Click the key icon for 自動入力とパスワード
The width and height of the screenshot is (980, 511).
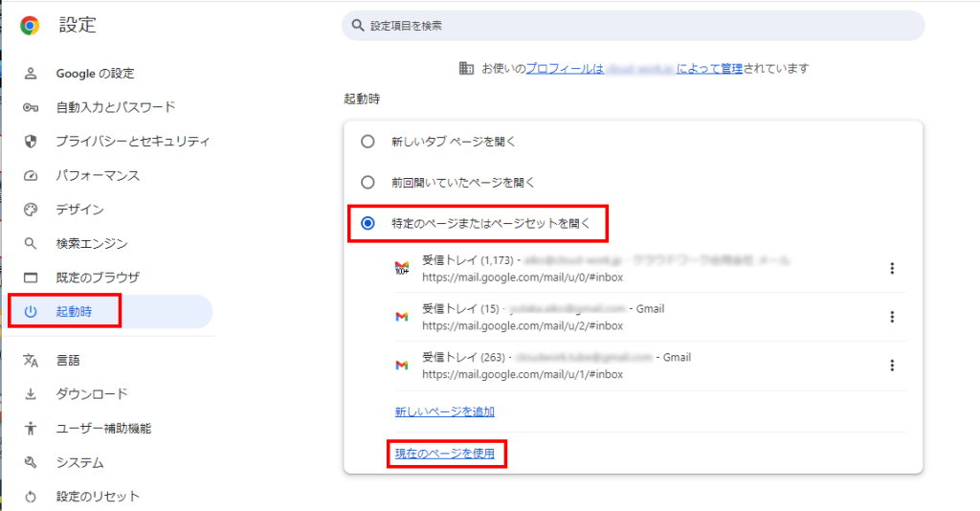coord(31,107)
